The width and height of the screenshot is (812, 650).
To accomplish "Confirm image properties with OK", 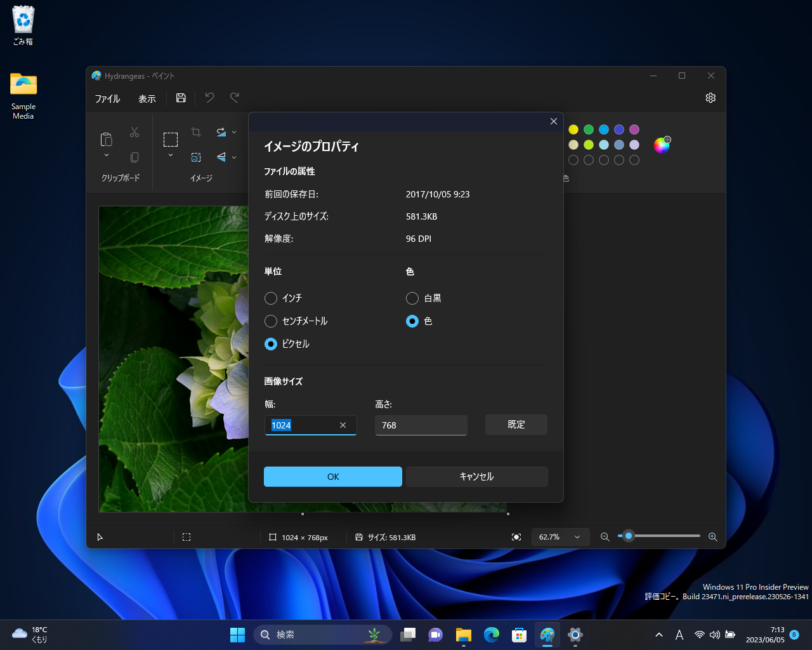I will coord(332,476).
